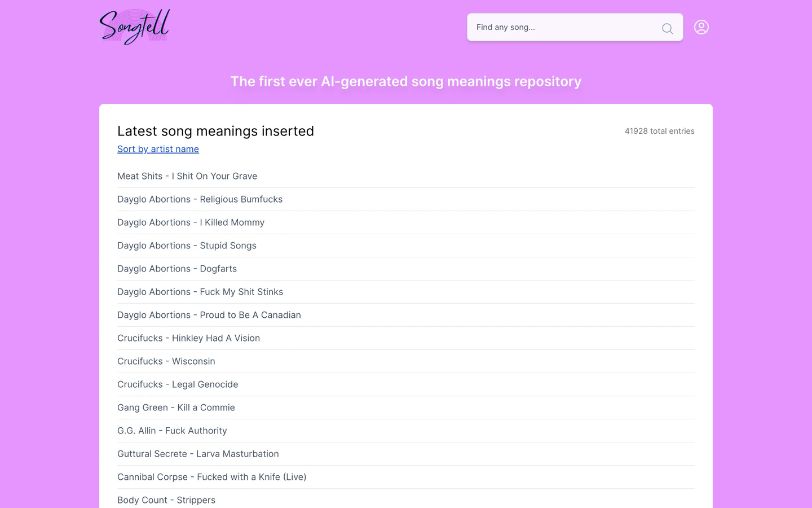Screen dimensions: 812x508
Task: Select 'Dayglo Abortions - Dogfarts' song
Action: point(177,269)
